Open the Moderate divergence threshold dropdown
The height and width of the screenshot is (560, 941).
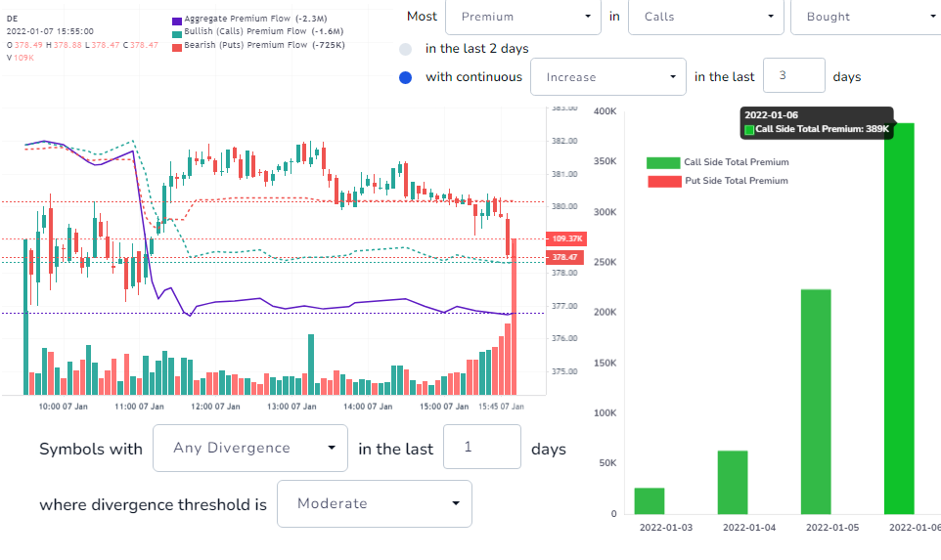tap(375, 503)
